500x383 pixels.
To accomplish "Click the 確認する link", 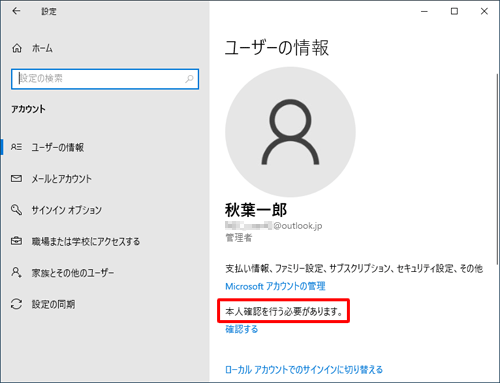I will (242, 329).
